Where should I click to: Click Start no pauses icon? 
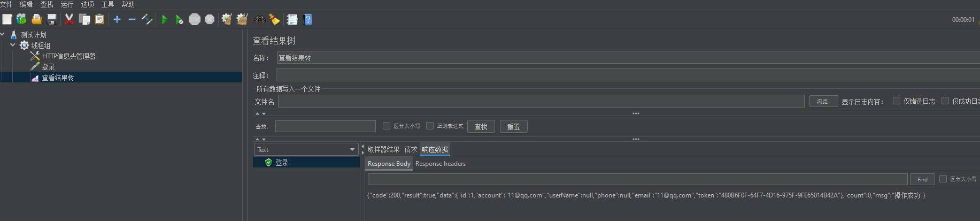(x=180, y=20)
